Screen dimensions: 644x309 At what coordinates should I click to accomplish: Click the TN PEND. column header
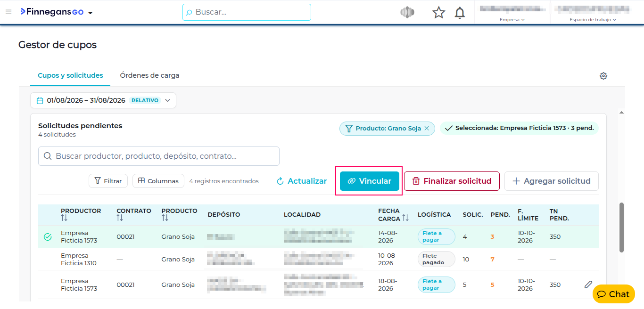559,215
